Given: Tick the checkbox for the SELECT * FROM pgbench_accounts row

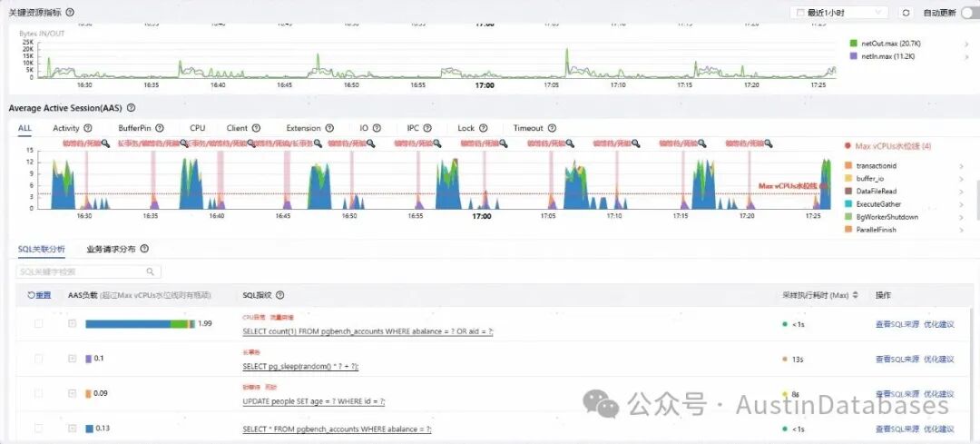Looking at the screenshot, I should (39, 429).
